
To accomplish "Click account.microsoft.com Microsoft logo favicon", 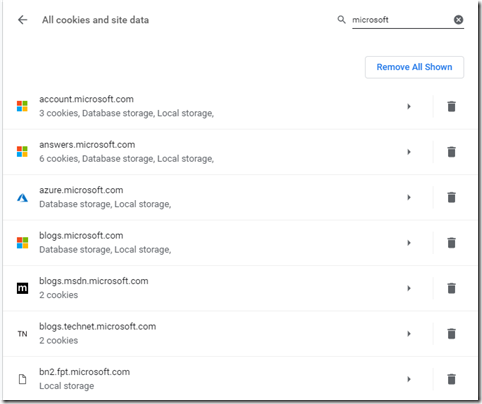I will tap(22, 106).
